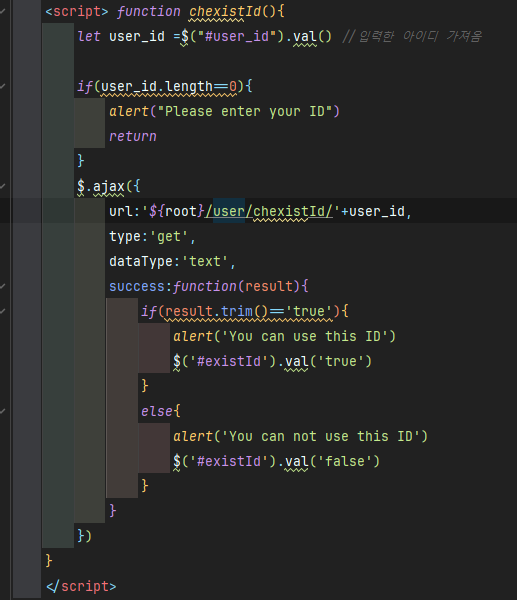The width and height of the screenshot is (517, 600).
Task: Click '#existId' selector on the false line
Action: pyautogui.click(x=229, y=461)
